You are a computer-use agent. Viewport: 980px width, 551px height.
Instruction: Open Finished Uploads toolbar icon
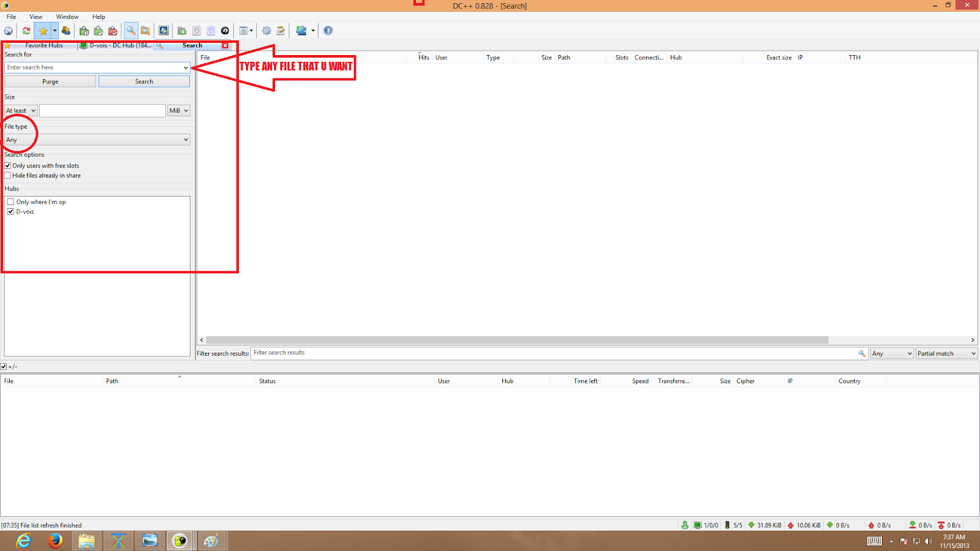[x=113, y=31]
